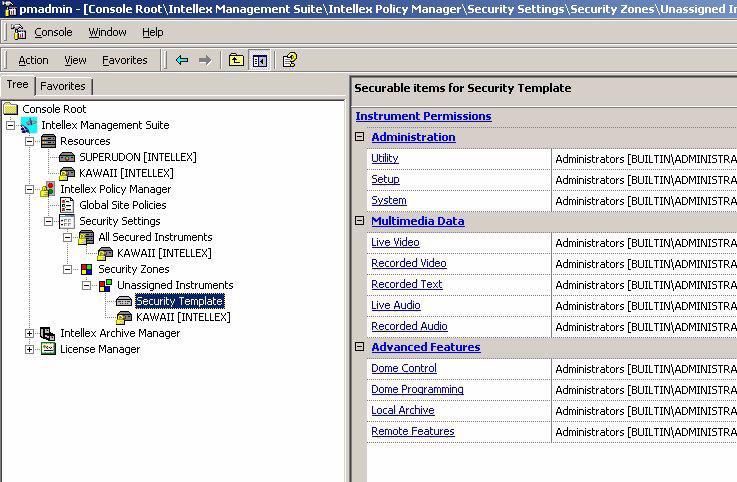Collapse the Unassigned Instruments node
Viewport: 737px width, 482px height.
tap(86, 285)
